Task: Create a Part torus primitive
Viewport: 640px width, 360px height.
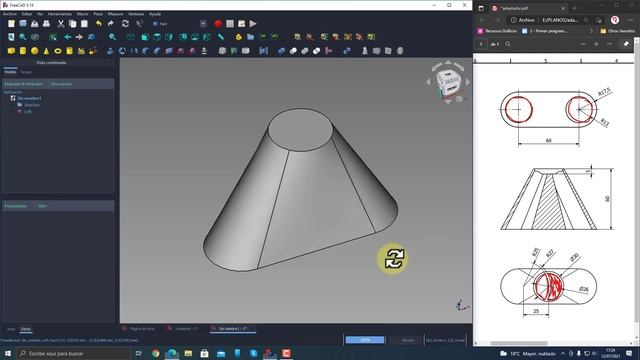Action: point(58,51)
